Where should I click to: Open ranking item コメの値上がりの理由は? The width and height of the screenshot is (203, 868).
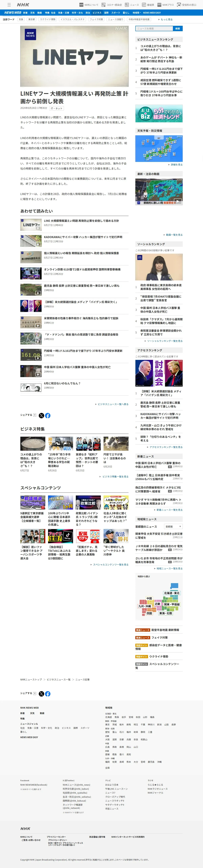[161, 48]
